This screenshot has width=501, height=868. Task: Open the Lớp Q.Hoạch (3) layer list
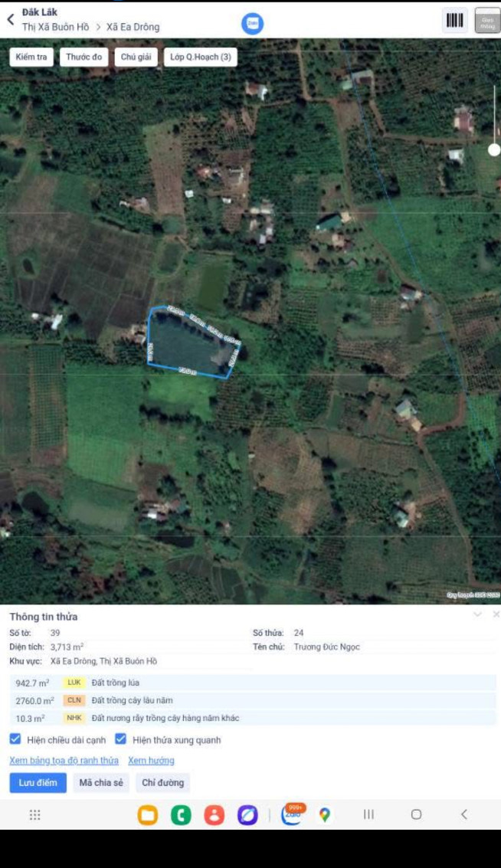click(201, 57)
